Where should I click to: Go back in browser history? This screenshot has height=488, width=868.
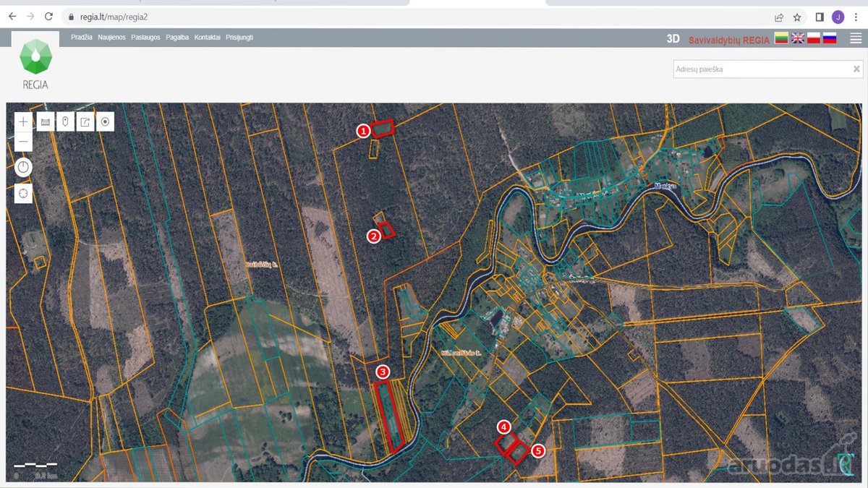[x=12, y=16]
